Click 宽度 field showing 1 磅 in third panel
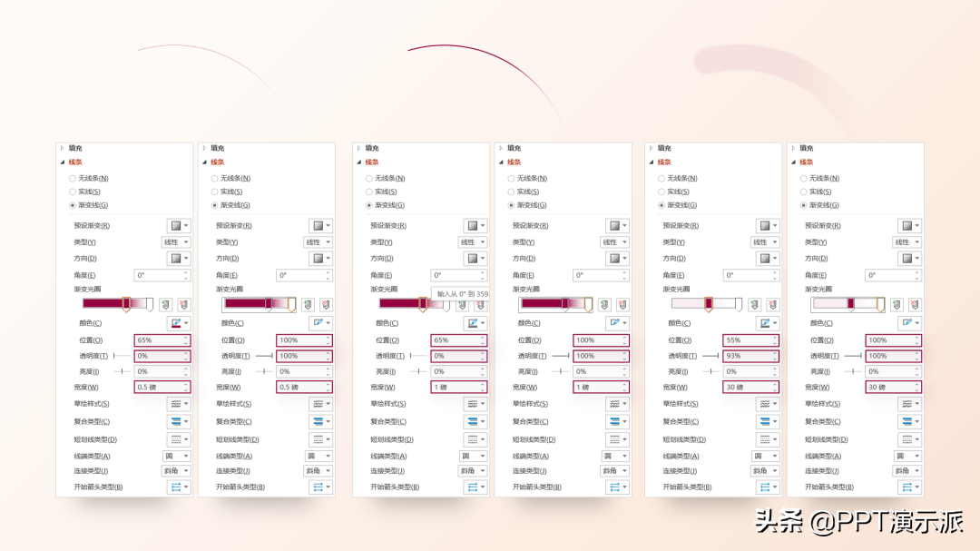This screenshot has width=980, height=551. tap(459, 387)
